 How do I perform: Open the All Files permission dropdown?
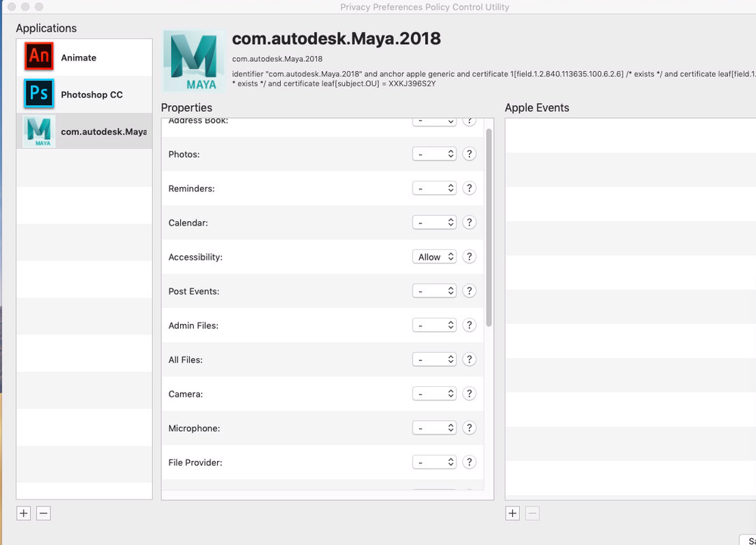(434, 360)
